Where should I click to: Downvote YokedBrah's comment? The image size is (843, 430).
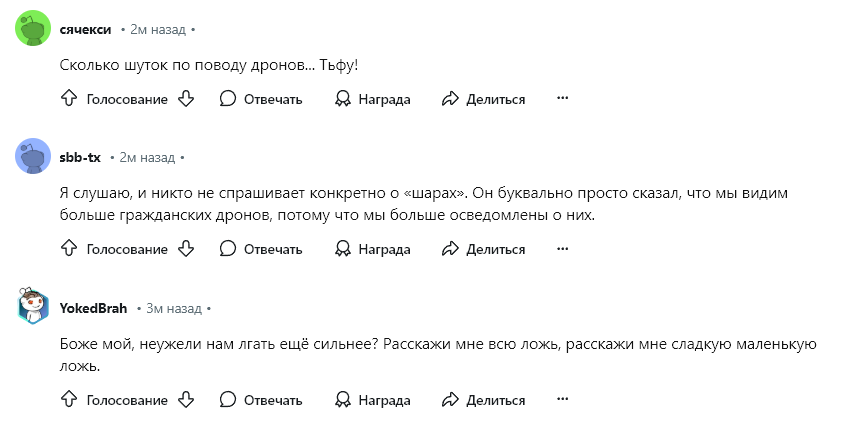pos(186,399)
